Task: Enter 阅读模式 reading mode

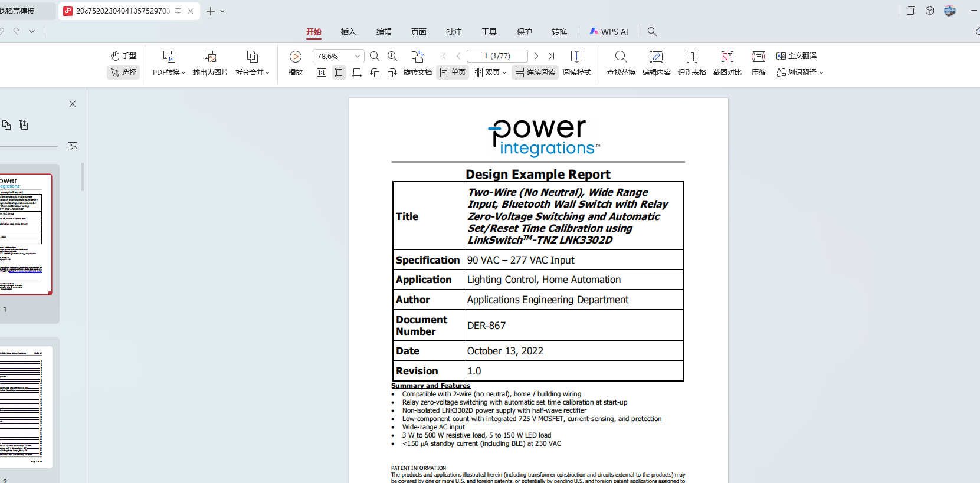Action: click(577, 64)
